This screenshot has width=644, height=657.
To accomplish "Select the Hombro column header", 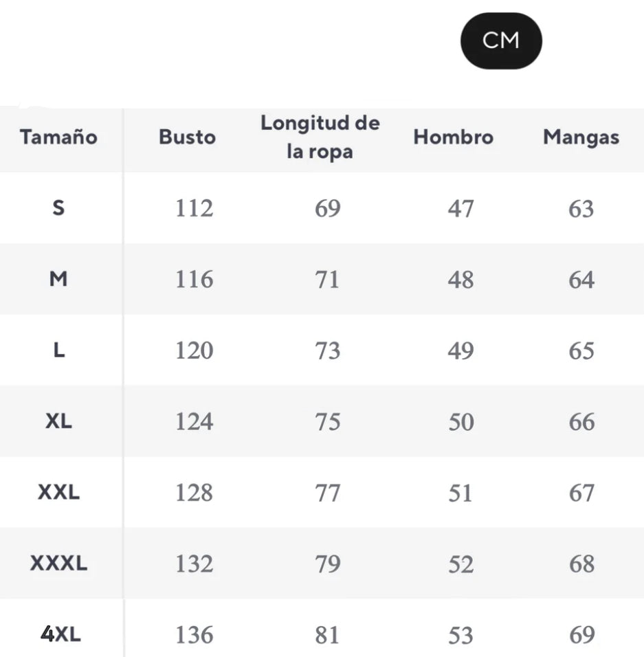I will click(x=453, y=137).
